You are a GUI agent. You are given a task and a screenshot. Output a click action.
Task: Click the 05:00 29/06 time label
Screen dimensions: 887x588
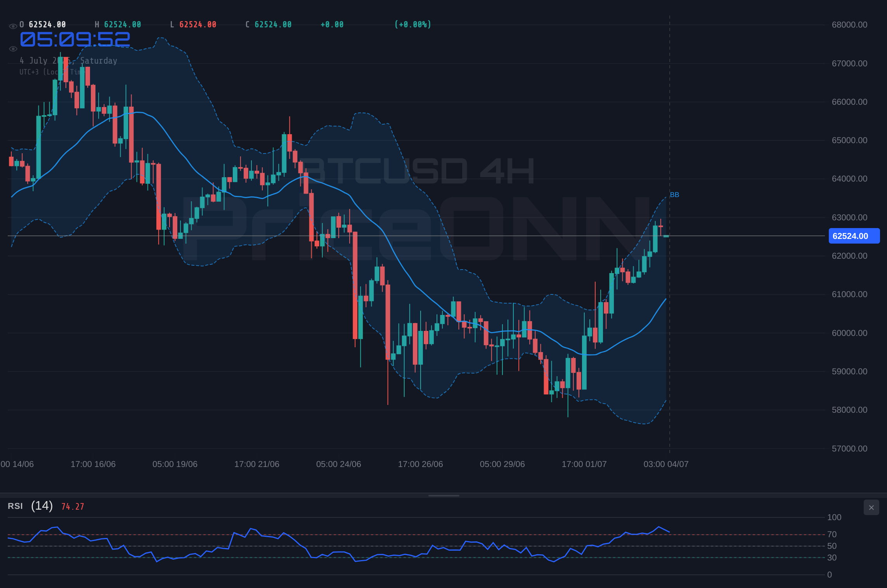pyautogui.click(x=502, y=464)
